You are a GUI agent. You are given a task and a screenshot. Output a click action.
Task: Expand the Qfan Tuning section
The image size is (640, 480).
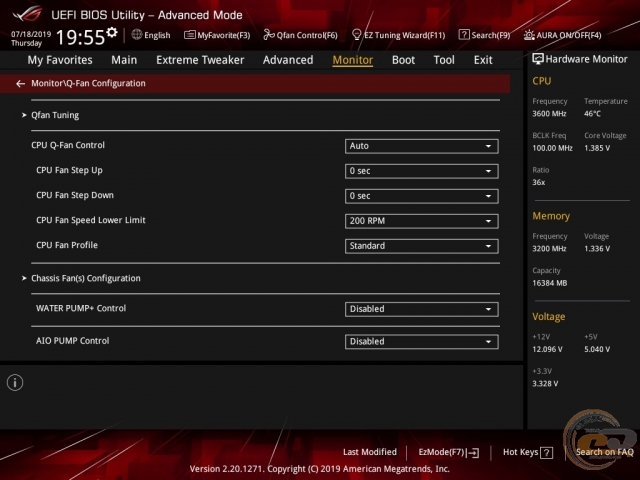click(55, 115)
